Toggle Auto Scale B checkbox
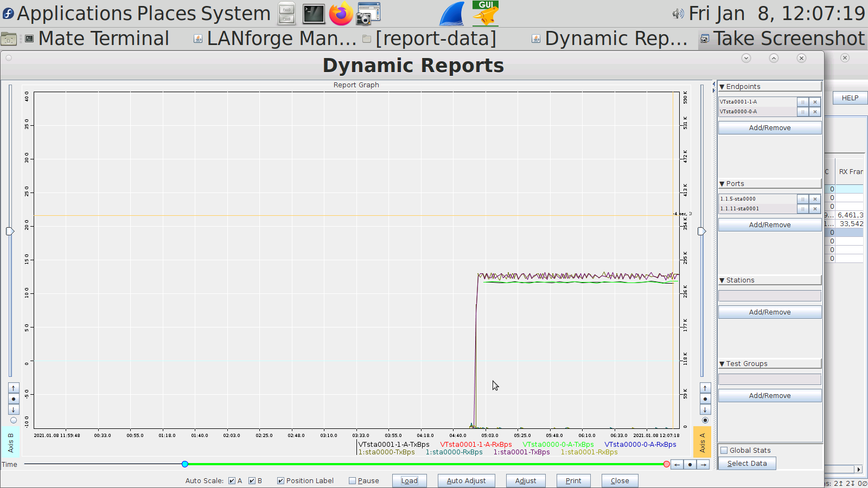The height and width of the screenshot is (488, 868). 252,481
